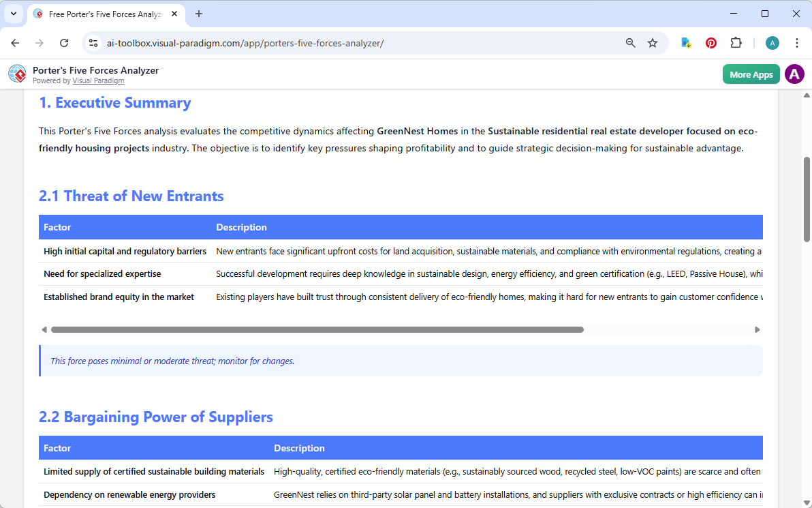Open a new browser tab with the plus button

point(198,14)
